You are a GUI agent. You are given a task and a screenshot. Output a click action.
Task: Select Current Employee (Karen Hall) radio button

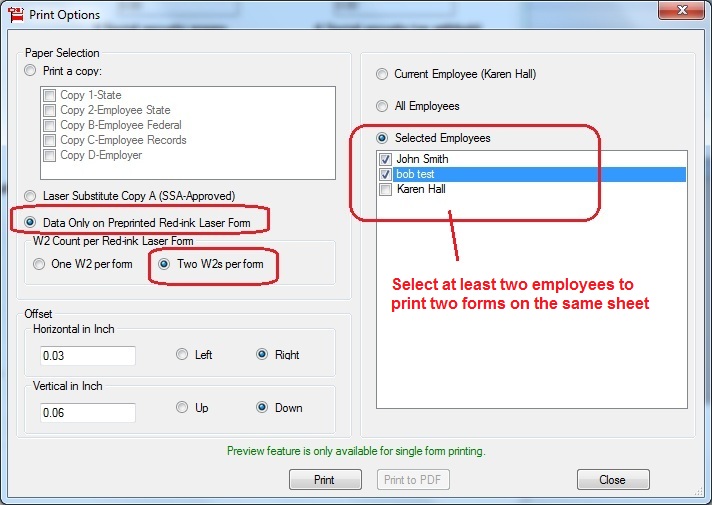click(382, 74)
